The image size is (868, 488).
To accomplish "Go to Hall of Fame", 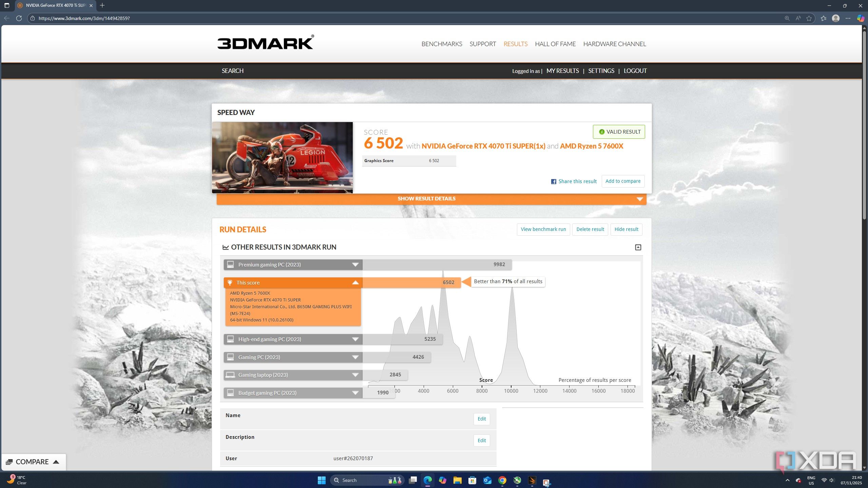I will [x=555, y=44].
